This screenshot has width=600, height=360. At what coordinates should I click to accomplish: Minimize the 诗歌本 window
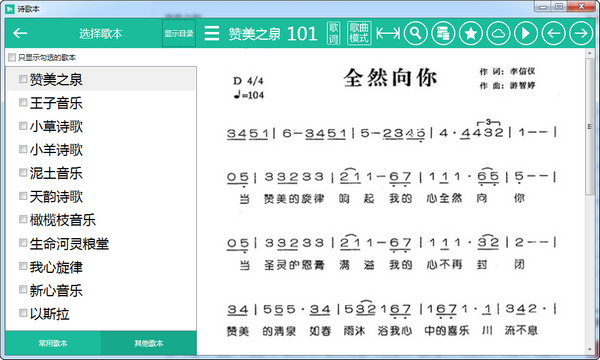coord(543,7)
